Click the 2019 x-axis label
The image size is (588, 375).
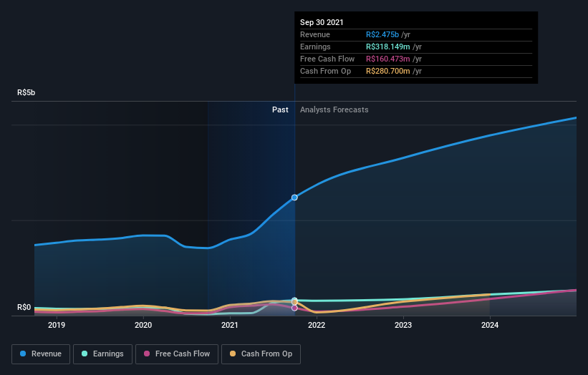(x=57, y=325)
